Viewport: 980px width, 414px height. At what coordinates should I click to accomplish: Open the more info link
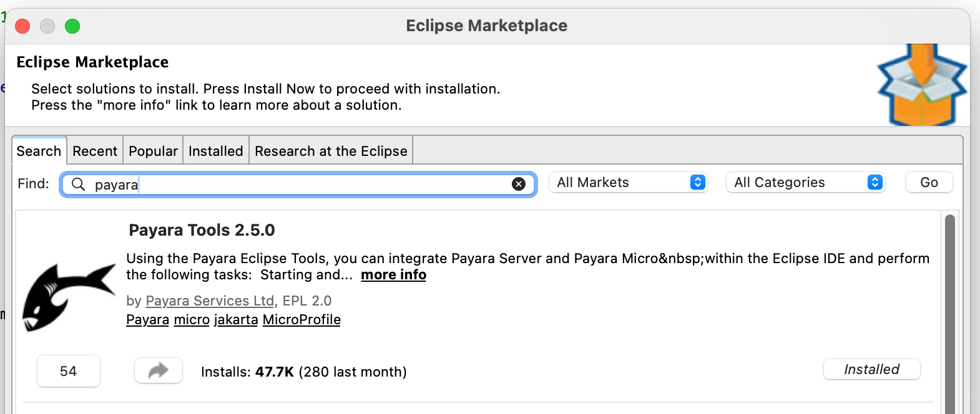coord(394,275)
